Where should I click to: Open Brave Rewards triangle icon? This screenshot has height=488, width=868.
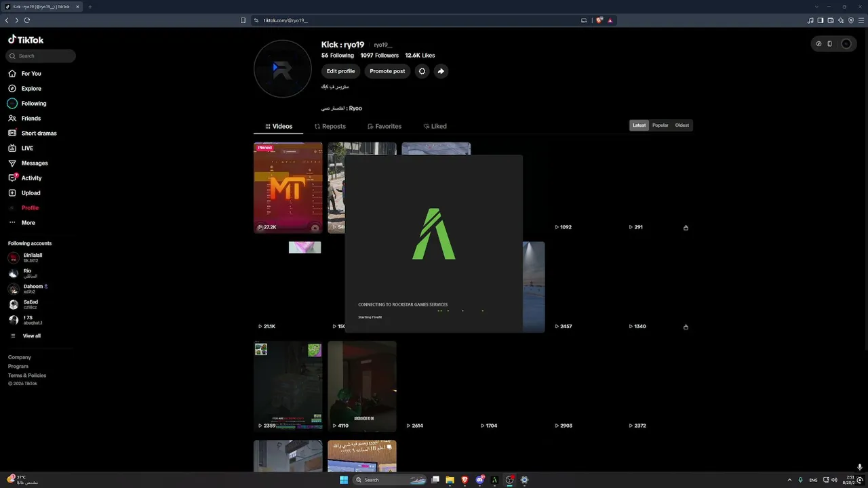tap(610, 20)
